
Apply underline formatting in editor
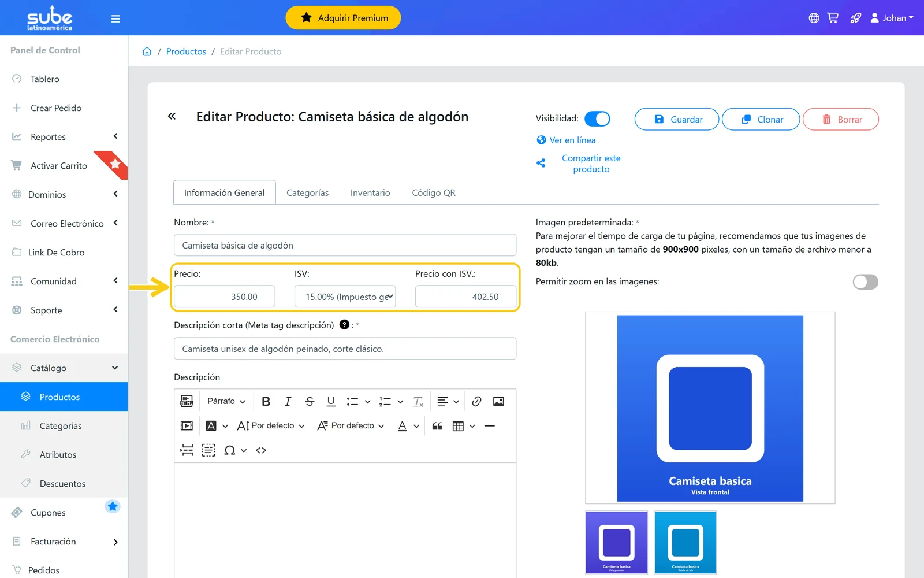pos(331,401)
